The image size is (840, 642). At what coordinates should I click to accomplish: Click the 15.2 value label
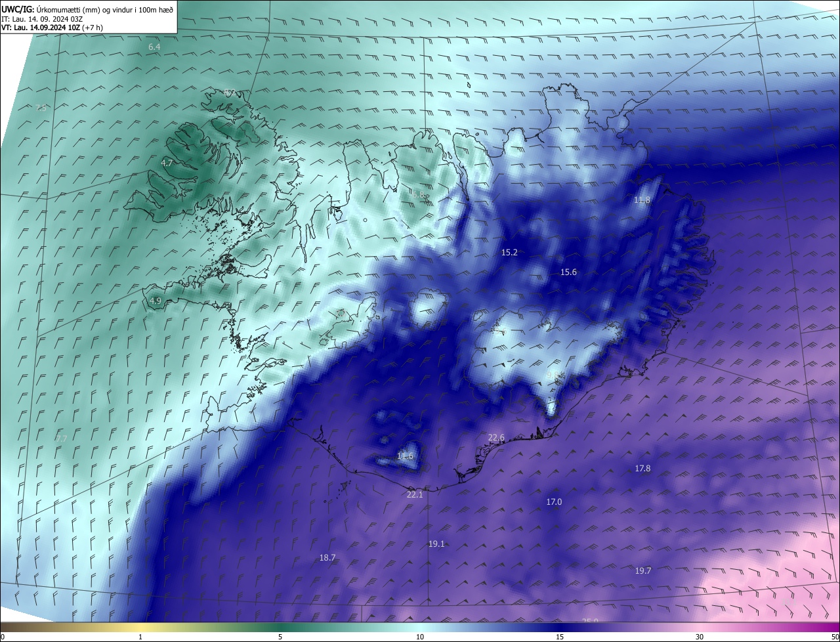coord(510,252)
